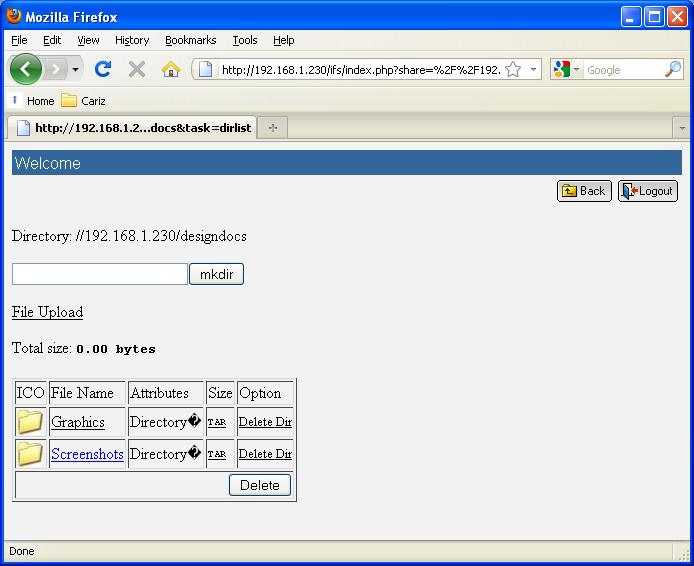Click the Welcome header banner
694x566 pixels.
pos(347,162)
